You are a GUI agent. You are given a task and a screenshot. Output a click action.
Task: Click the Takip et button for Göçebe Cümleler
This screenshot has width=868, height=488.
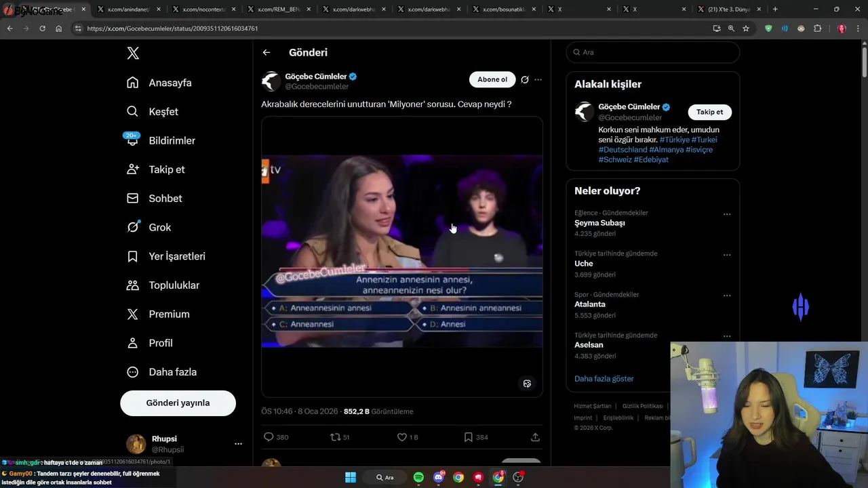[x=709, y=112]
